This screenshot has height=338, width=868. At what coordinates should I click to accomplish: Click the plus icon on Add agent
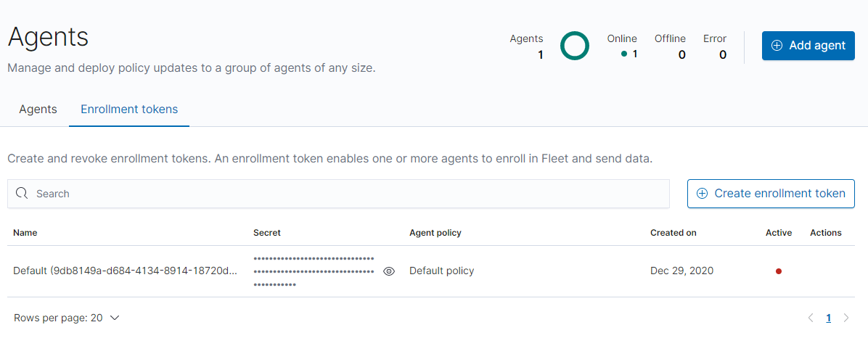[x=777, y=46]
